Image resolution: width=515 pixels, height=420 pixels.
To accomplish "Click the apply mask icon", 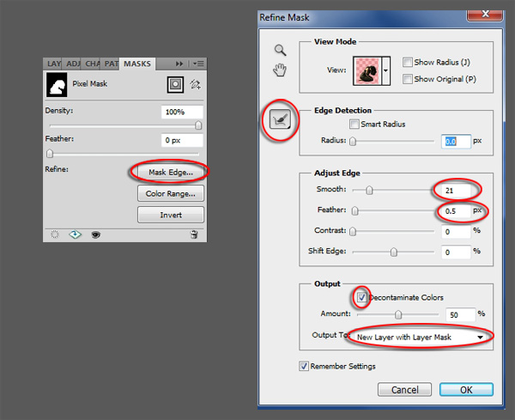I will point(75,234).
